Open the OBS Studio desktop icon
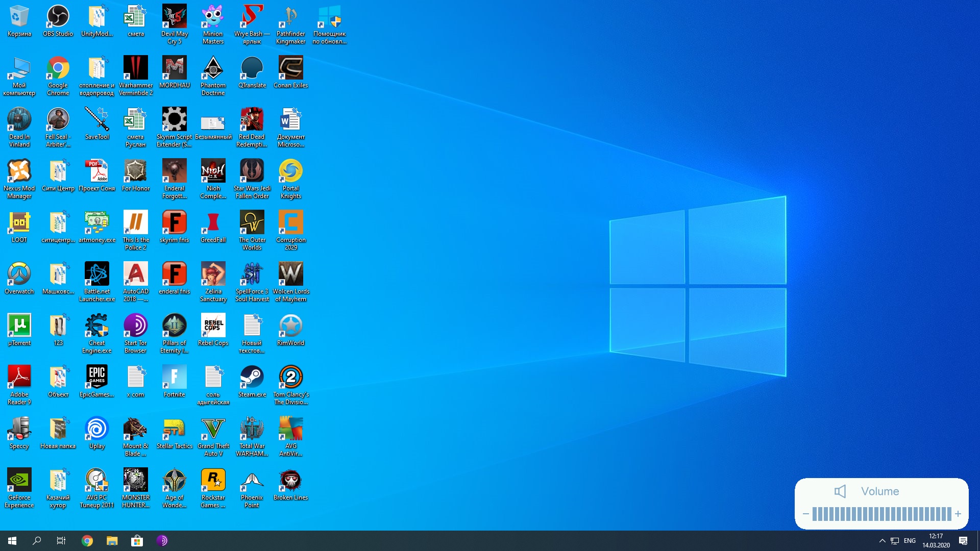This screenshot has height=551, width=980. (x=58, y=21)
